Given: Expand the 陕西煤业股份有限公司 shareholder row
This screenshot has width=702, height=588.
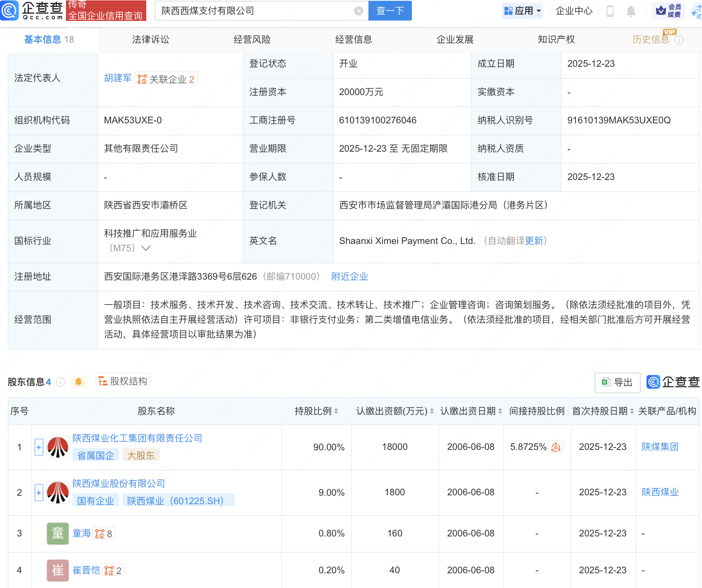Looking at the screenshot, I should (x=39, y=493).
